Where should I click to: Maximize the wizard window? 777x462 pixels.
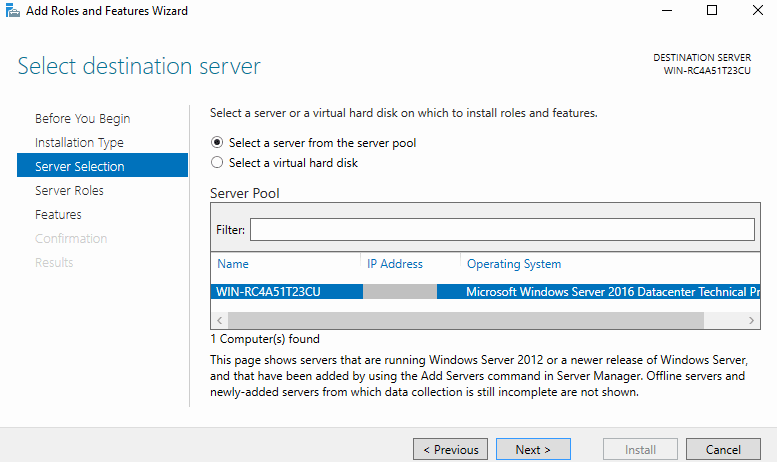pos(712,11)
